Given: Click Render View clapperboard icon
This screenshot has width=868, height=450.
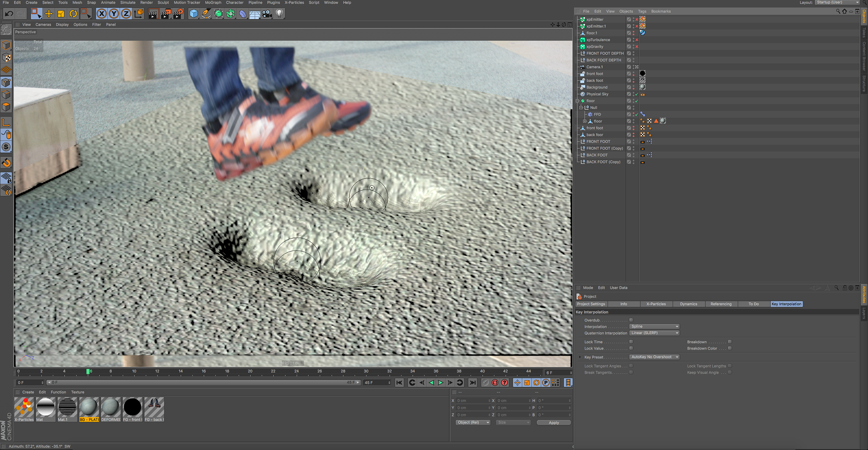Looking at the screenshot, I should 153,14.
